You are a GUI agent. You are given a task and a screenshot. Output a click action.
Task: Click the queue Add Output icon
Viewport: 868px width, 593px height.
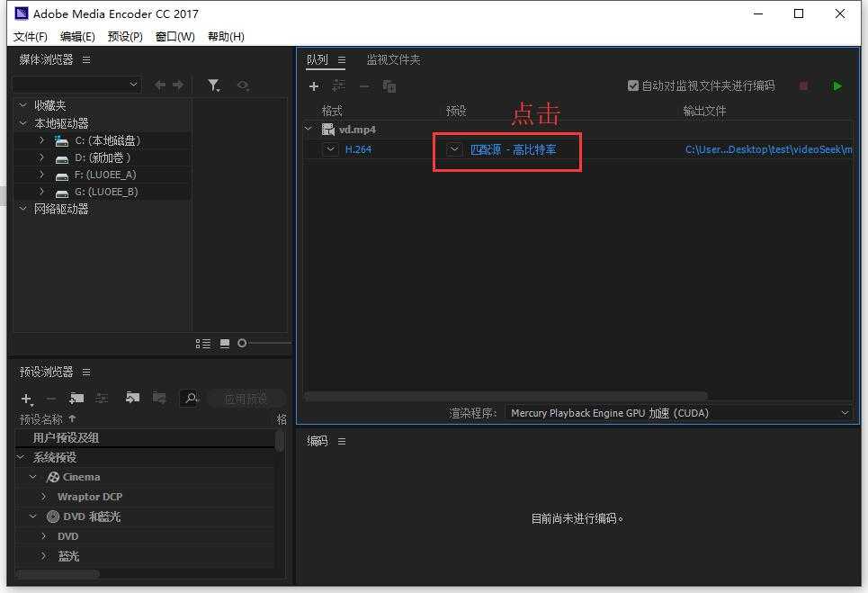tap(338, 85)
